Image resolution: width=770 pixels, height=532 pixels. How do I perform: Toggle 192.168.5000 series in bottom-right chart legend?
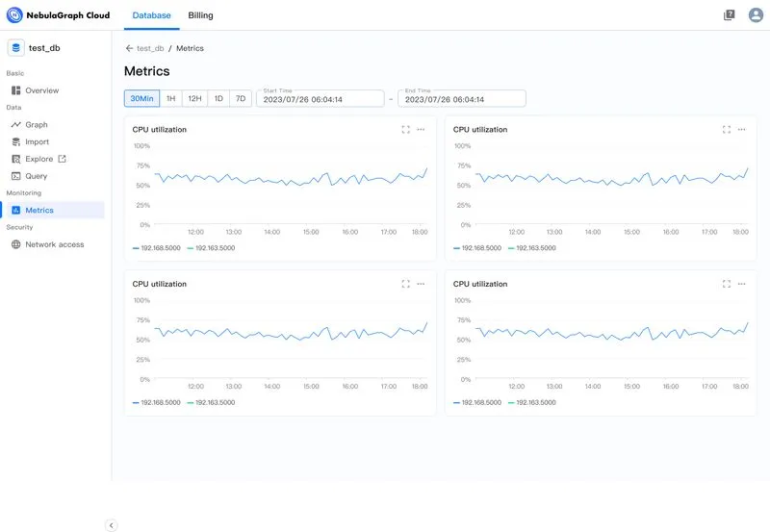coord(477,402)
